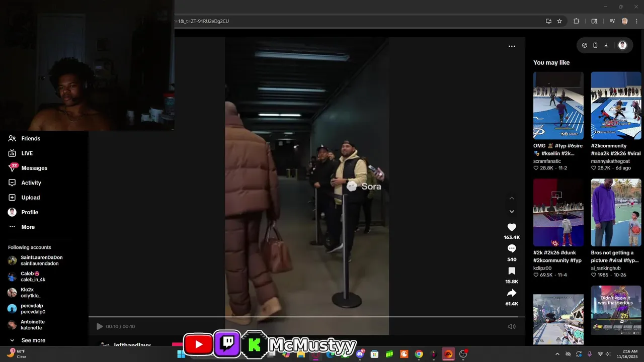Go to Profile in sidebar
This screenshot has width=644, height=362.
coord(23,212)
